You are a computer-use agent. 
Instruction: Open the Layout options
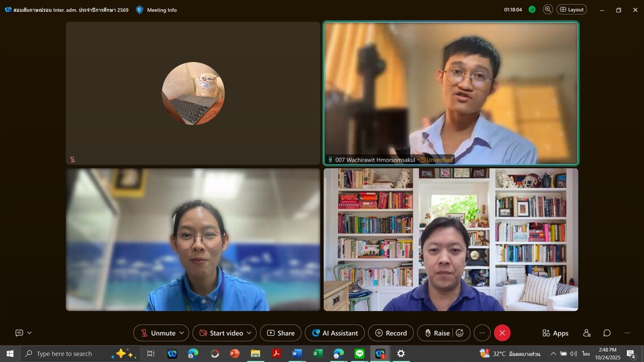(571, 10)
